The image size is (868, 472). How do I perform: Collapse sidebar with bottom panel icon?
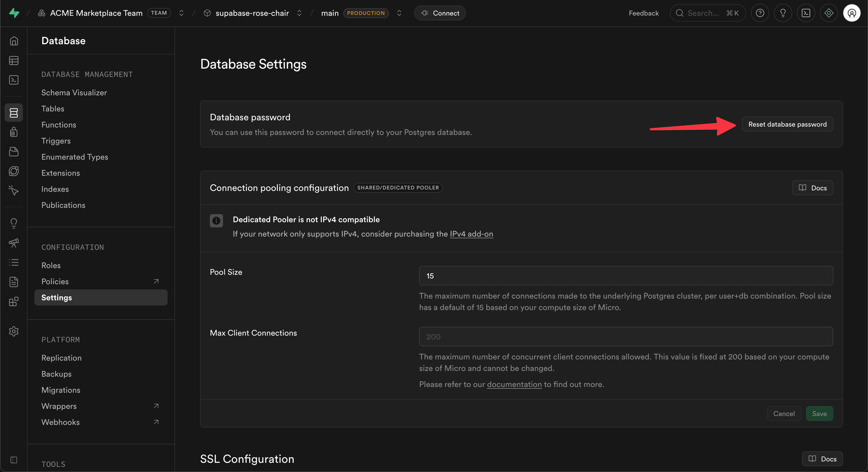pyautogui.click(x=14, y=460)
